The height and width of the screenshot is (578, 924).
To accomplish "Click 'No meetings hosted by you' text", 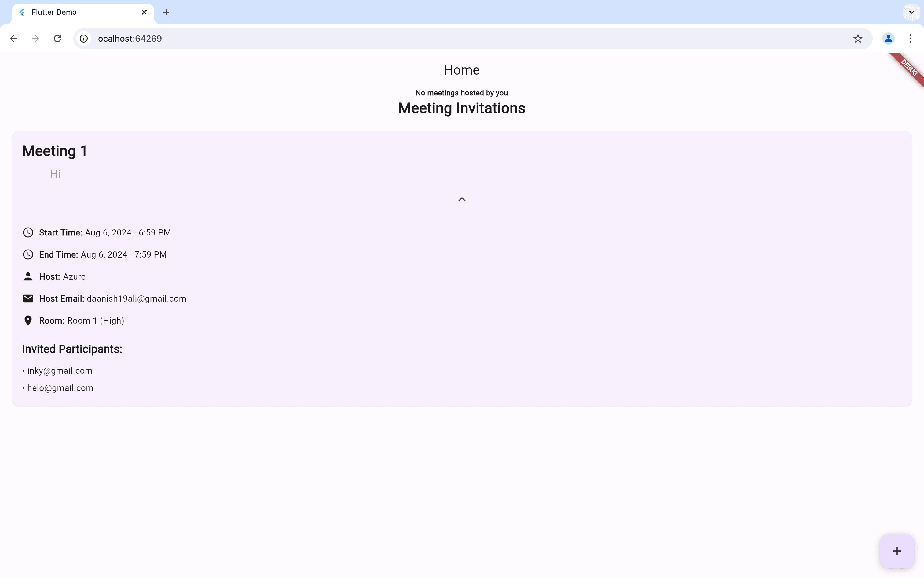I will 462,93.
